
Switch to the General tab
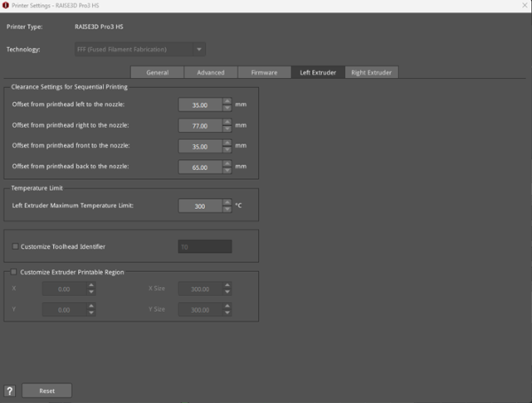coord(157,72)
